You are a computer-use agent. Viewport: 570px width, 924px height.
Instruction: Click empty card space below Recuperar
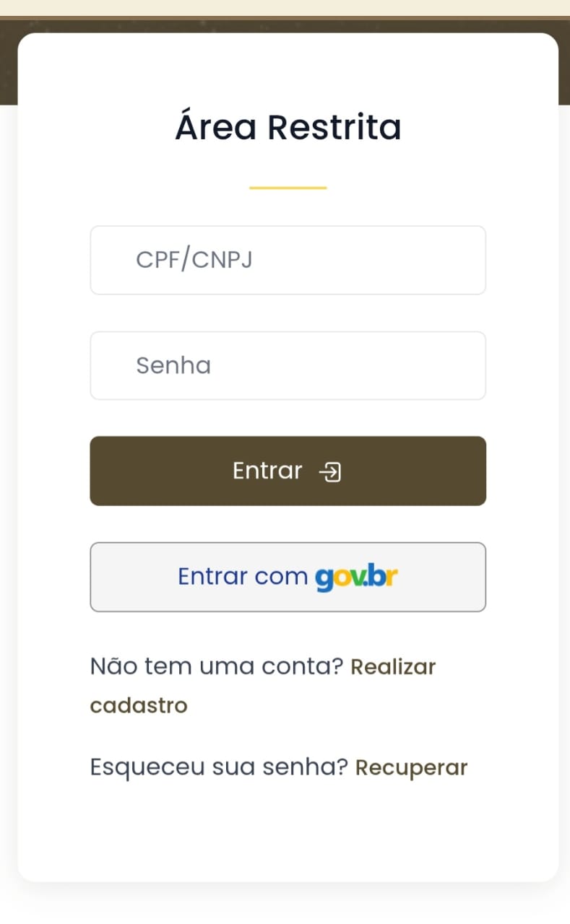(x=288, y=830)
